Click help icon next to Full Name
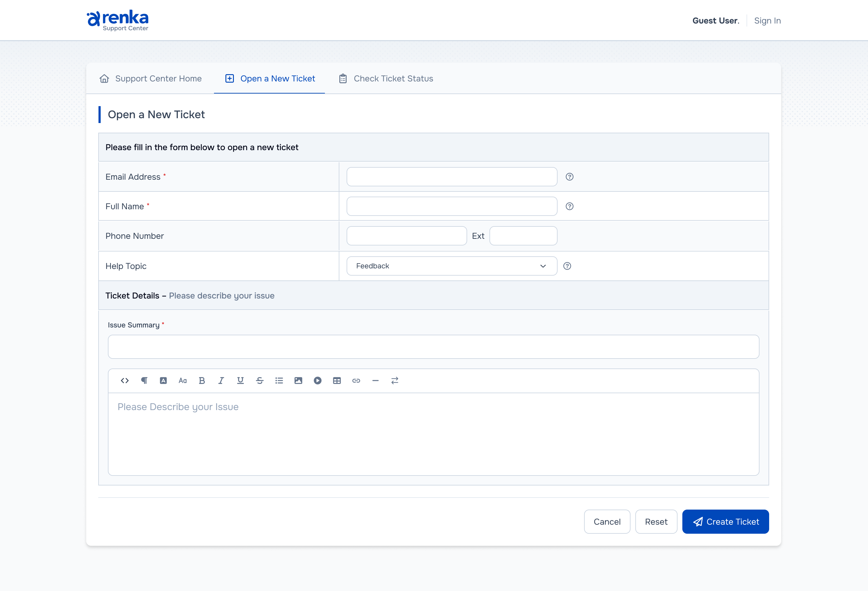The image size is (868, 591). tap(570, 206)
